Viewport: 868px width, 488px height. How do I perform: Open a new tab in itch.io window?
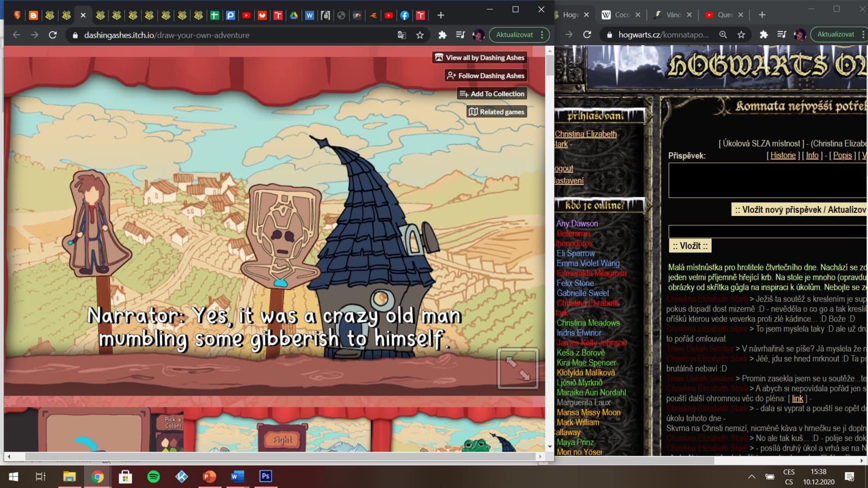click(x=441, y=15)
